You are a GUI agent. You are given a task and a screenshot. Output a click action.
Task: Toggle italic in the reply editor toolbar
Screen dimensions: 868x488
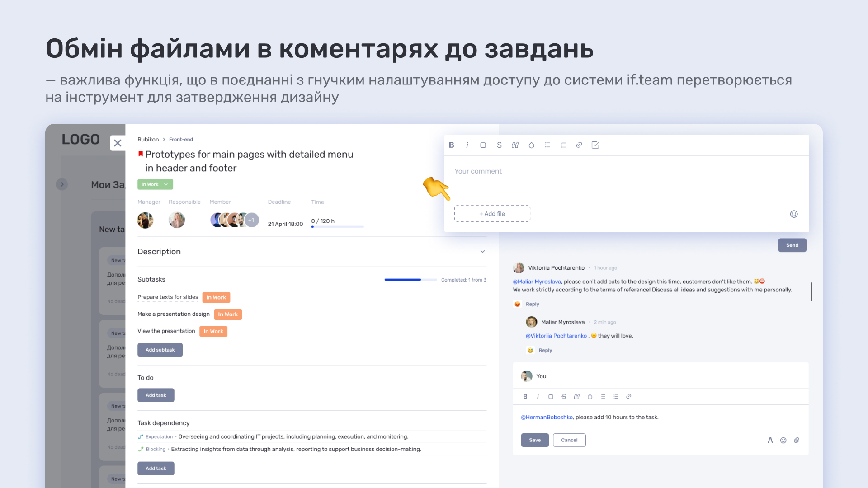click(538, 396)
